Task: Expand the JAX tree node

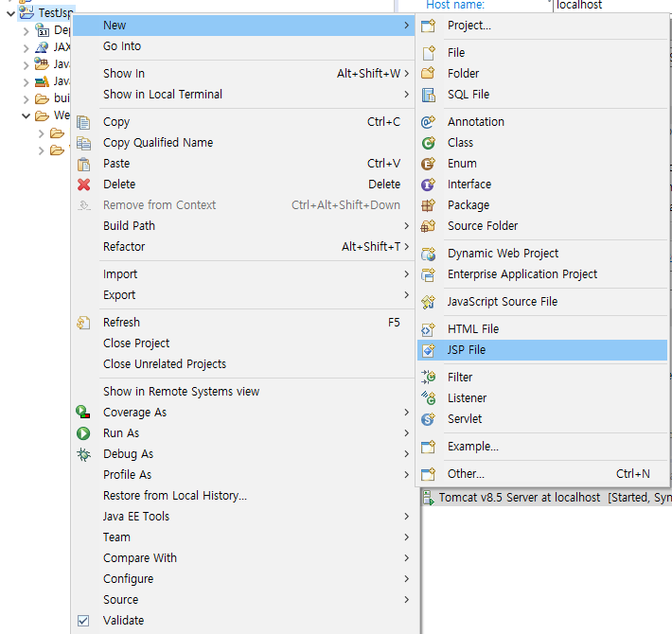Action: pyautogui.click(x=27, y=48)
